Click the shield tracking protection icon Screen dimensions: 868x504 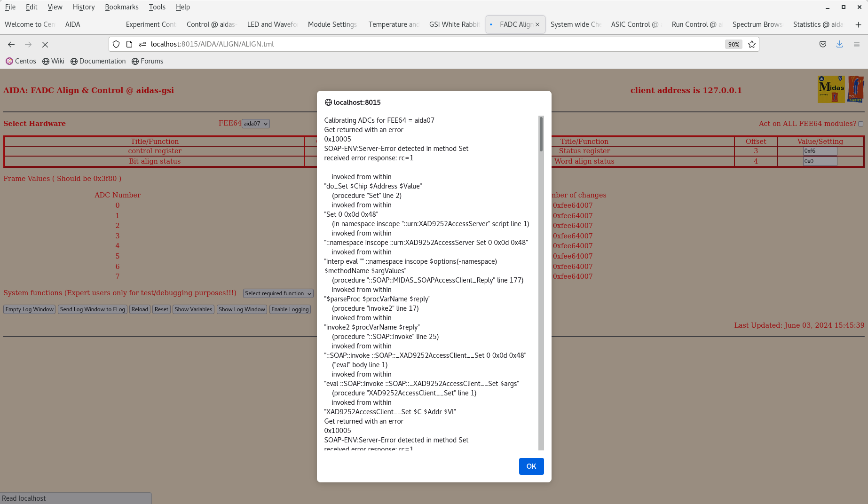pos(116,44)
